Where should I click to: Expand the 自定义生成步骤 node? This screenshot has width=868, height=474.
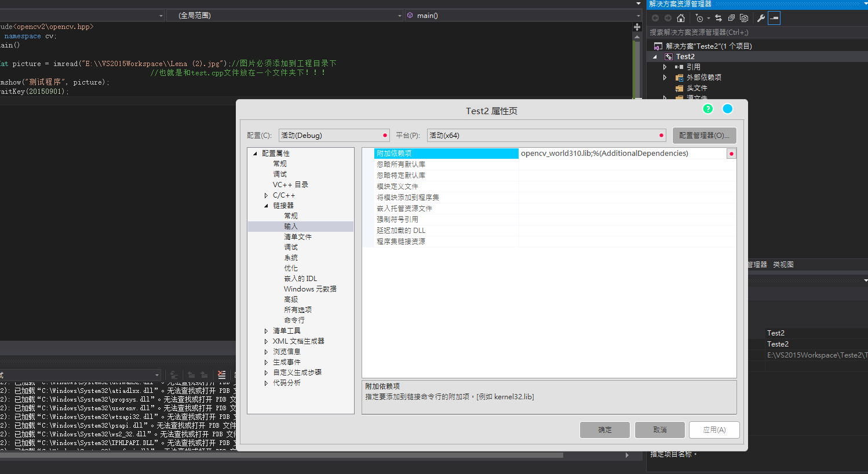pos(266,373)
